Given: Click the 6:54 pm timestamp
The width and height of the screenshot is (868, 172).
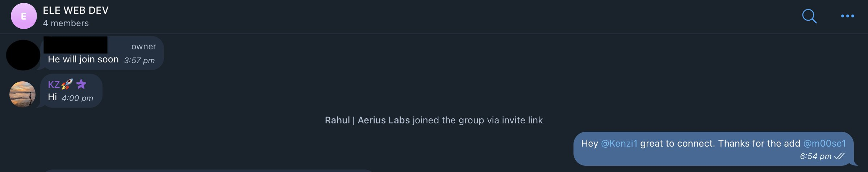Looking at the screenshot, I should pos(815,156).
